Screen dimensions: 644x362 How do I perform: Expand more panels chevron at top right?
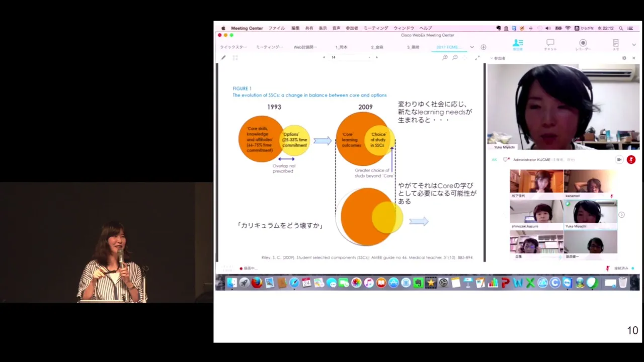pyautogui.click(x=633, y=45)
